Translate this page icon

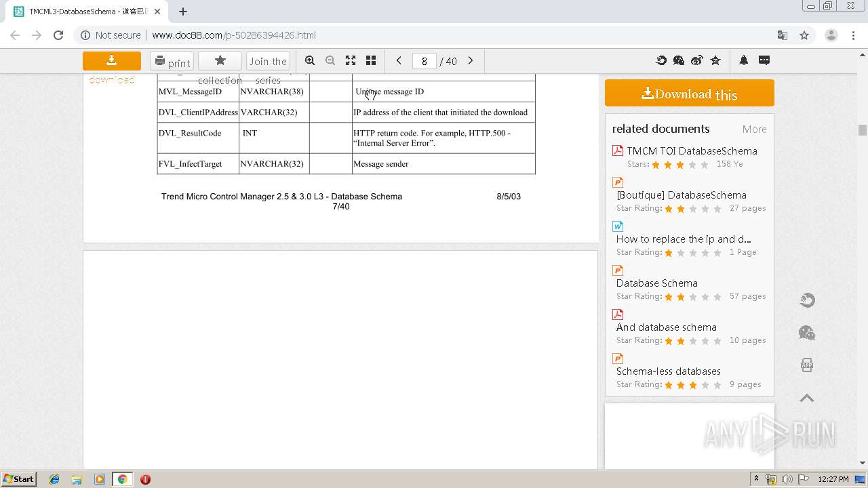783,35
